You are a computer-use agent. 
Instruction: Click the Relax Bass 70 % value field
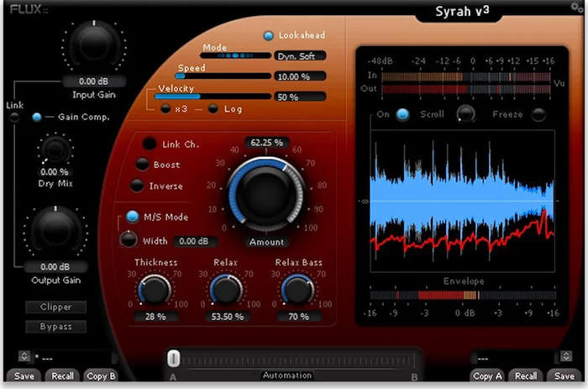(x=299, y=316)
